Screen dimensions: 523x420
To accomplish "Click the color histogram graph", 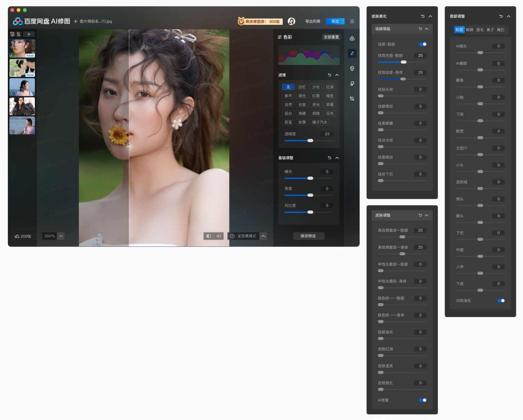I will point(309,55).
